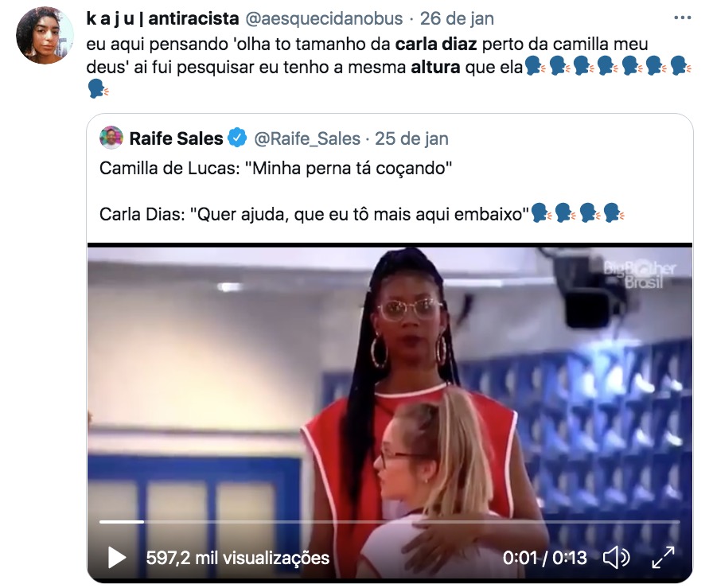The height and width of the screenshot is (588, 709).
Task: Open the '25 de jan' timestamp
Action: (x=411, y=138)
